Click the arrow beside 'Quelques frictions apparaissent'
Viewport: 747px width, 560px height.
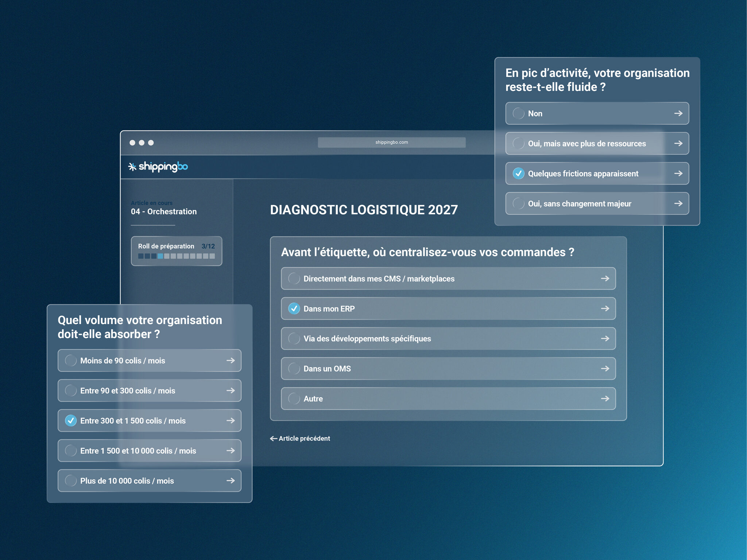[678, 174]
